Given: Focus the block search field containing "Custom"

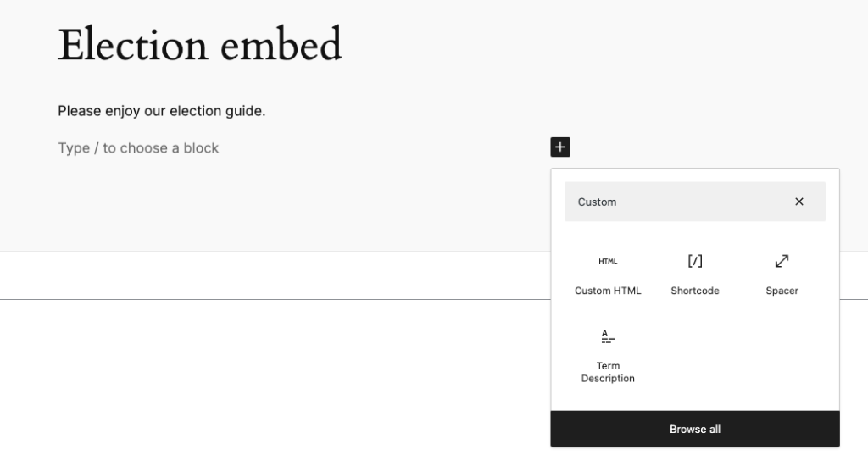Looking at the screenshot, I should tap(598, 202).
